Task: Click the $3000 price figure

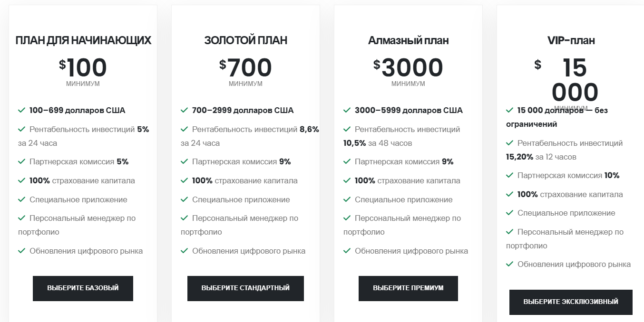Action: click(408, 68)
